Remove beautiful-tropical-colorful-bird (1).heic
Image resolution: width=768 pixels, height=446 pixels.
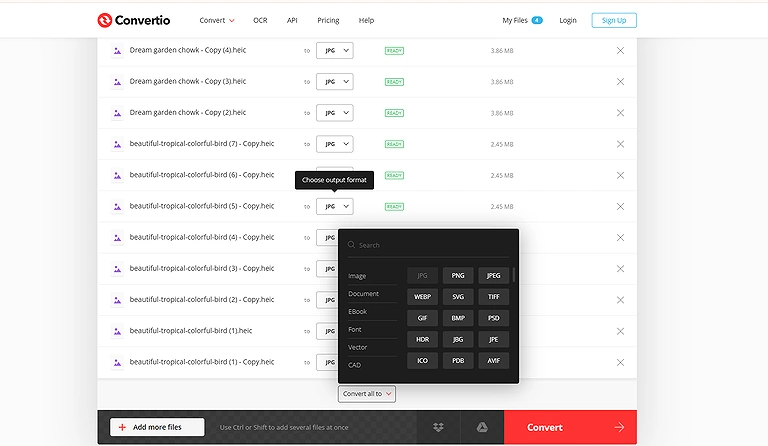[x=620, y=331]
